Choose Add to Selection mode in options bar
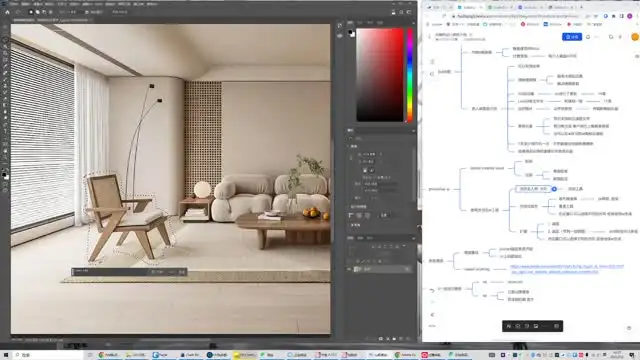The image size is (640, 360). coord(38,12)
